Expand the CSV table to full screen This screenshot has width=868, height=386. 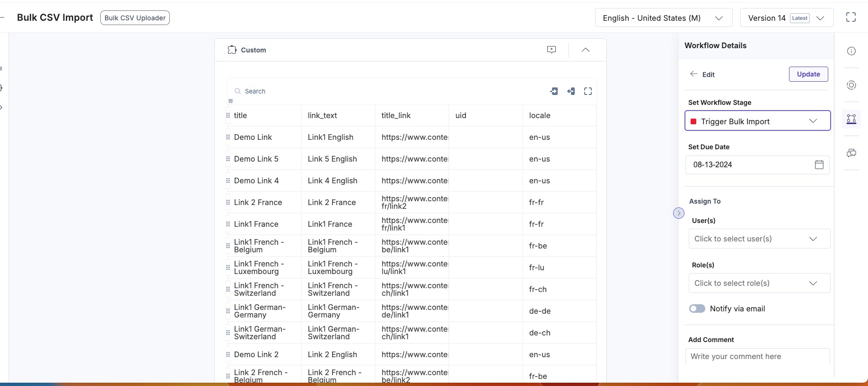588,91
